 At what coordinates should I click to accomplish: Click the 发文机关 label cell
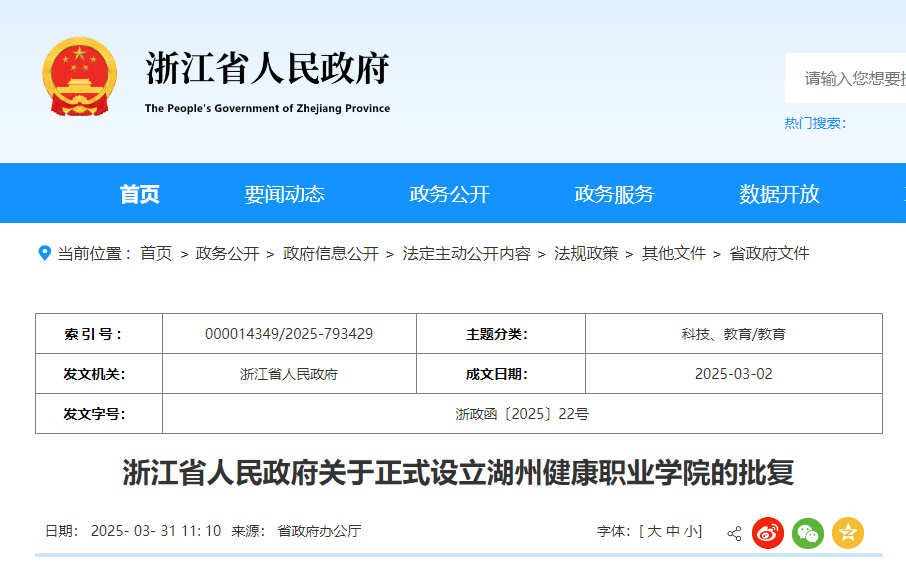99,374
